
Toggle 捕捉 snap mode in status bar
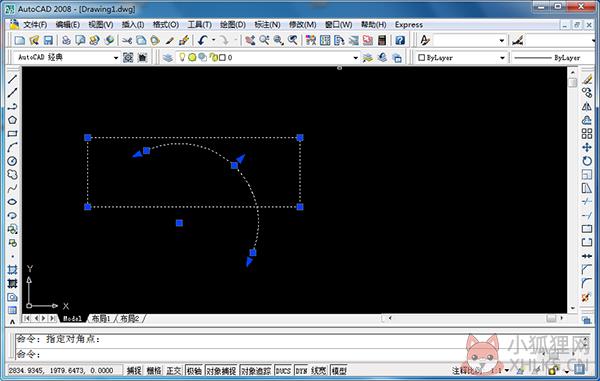tap(134, 370)
